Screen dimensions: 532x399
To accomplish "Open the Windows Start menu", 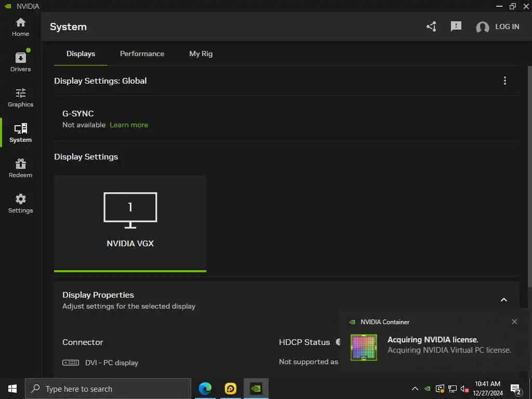I will coord(12,389).
